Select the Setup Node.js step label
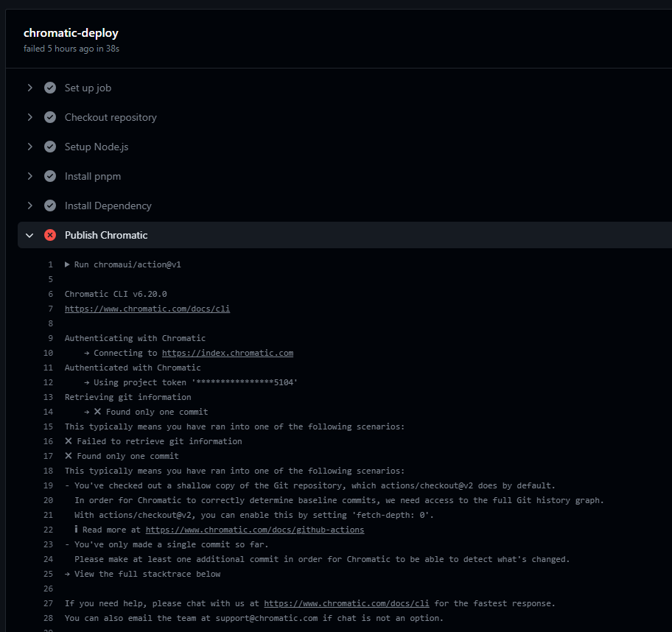 (x=97, y=147)
